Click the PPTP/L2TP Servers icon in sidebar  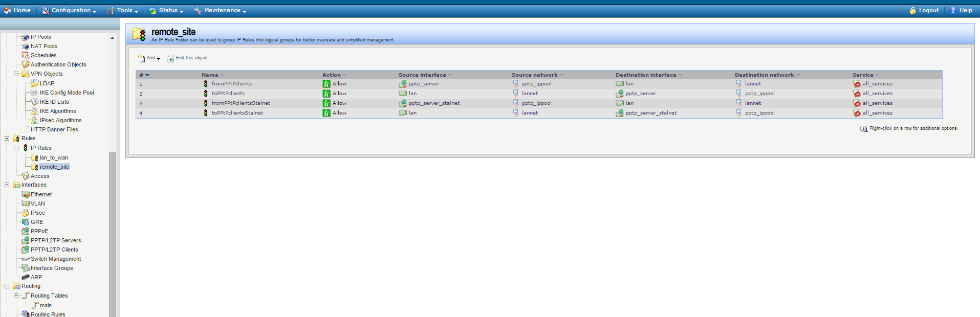(x=25, y=240)
